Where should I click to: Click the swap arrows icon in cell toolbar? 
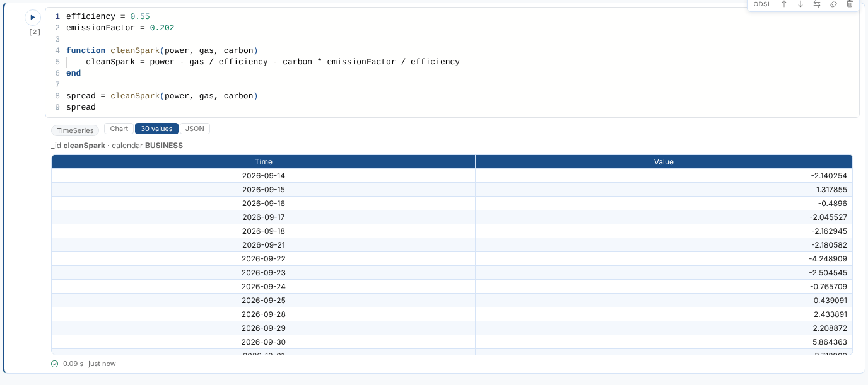tap(817, 4)
